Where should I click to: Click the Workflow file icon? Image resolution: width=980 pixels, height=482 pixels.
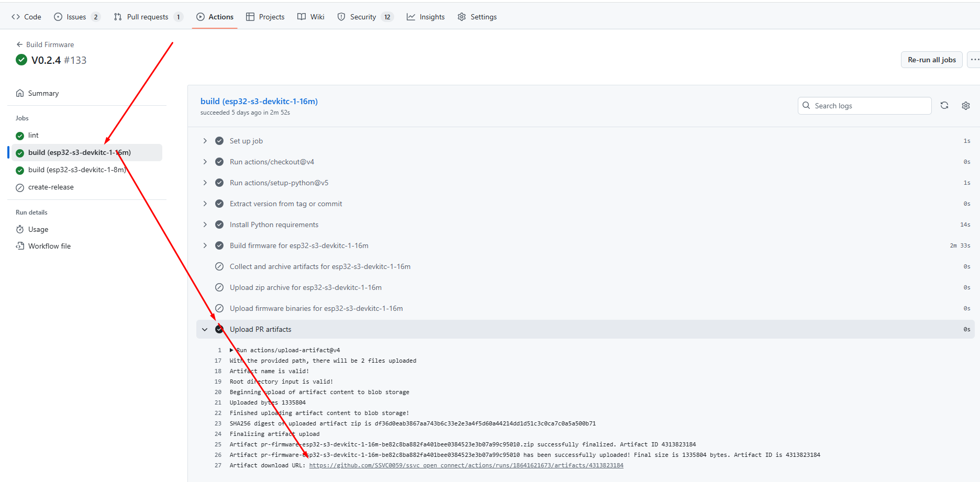[x=20, y=246]
